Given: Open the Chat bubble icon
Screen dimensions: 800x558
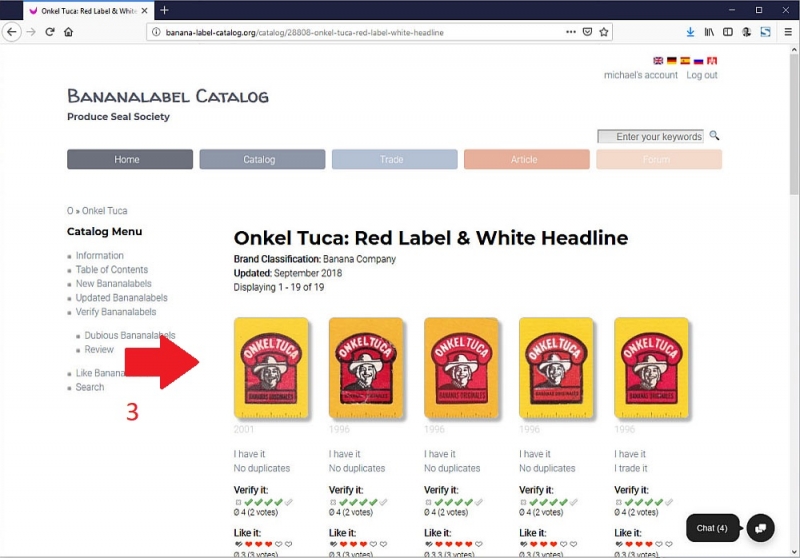Looking at the screenshot, I should pos(760,528).
